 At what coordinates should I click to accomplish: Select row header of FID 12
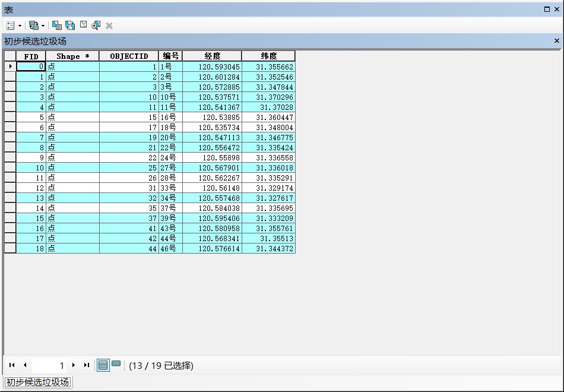pos(10,188)
